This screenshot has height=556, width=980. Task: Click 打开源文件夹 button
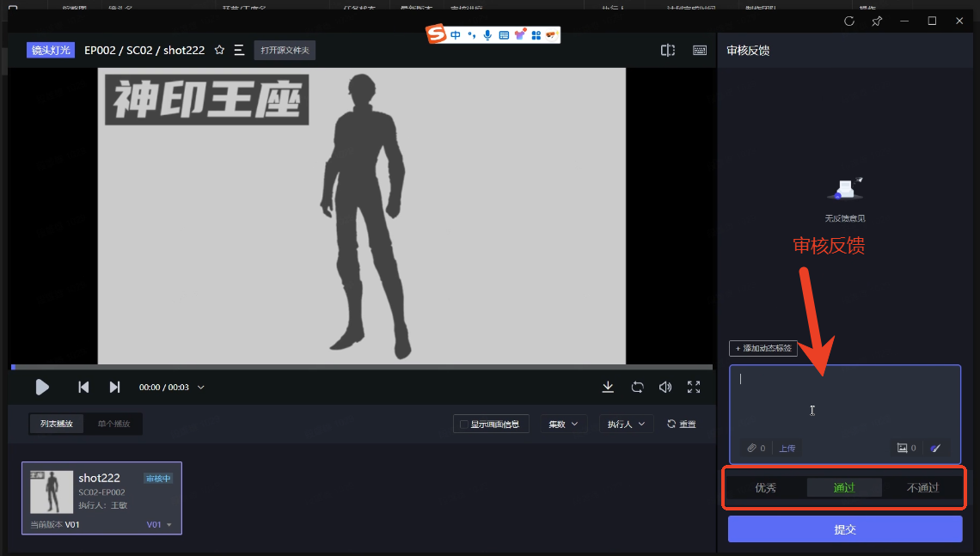tap(285, 50)
